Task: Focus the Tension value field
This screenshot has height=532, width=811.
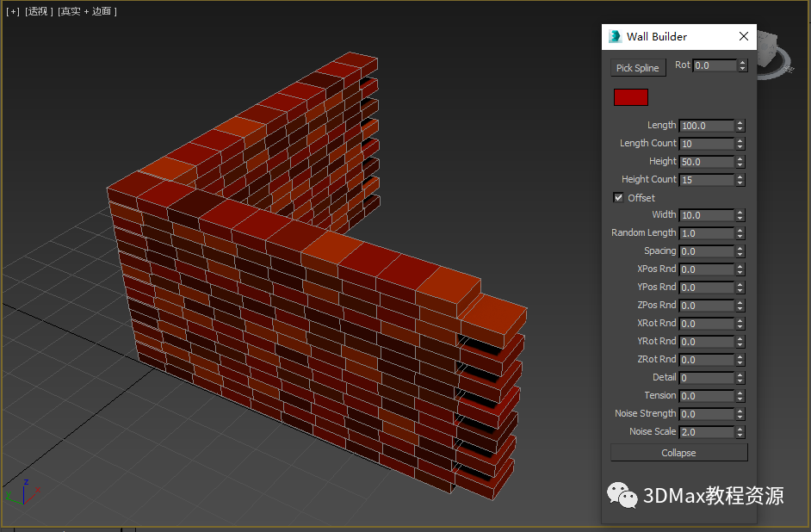Action: coord(707,396)
